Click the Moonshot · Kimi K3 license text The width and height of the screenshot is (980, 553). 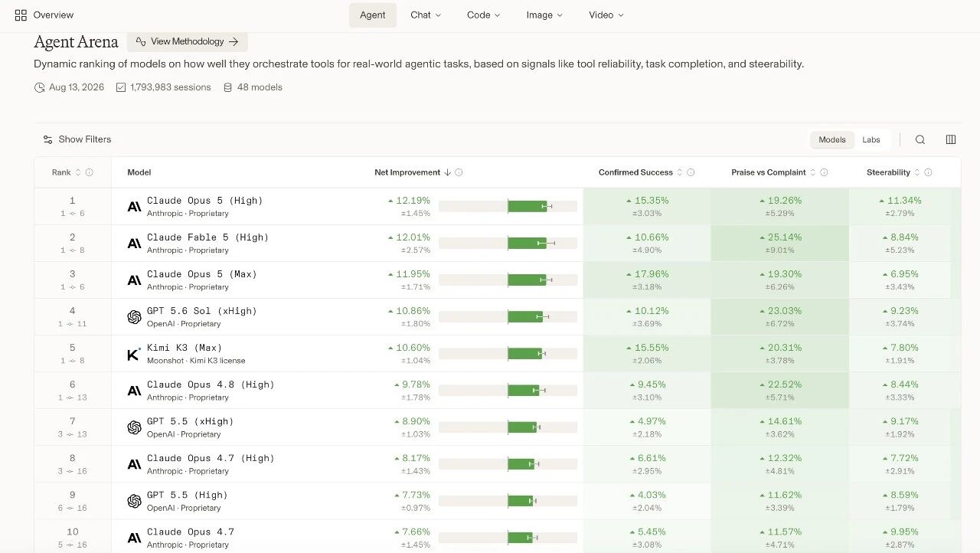coord(196,361)
